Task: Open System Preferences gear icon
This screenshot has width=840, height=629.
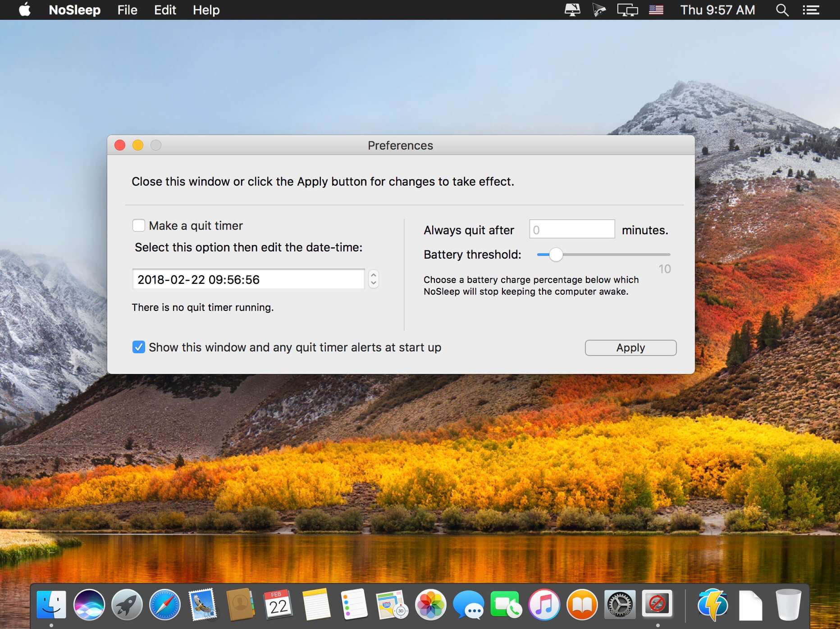Action: (x=620, y=604)
